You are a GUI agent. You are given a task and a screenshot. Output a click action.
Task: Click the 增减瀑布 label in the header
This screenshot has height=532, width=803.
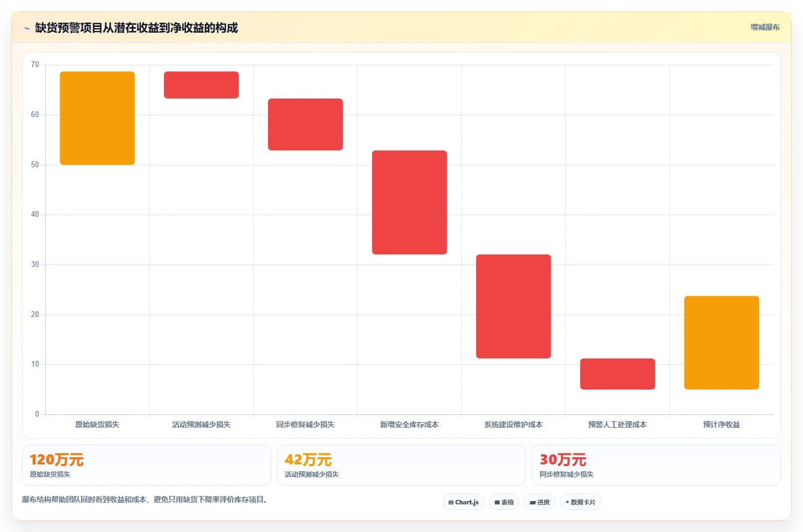click(765, 27)
